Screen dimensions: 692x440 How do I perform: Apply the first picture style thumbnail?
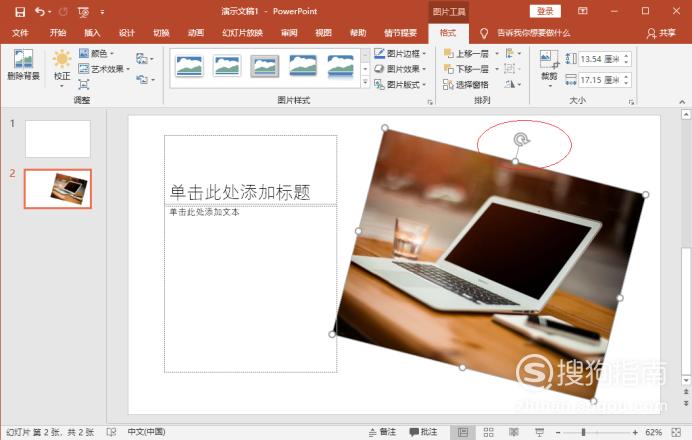coord(189,66)
